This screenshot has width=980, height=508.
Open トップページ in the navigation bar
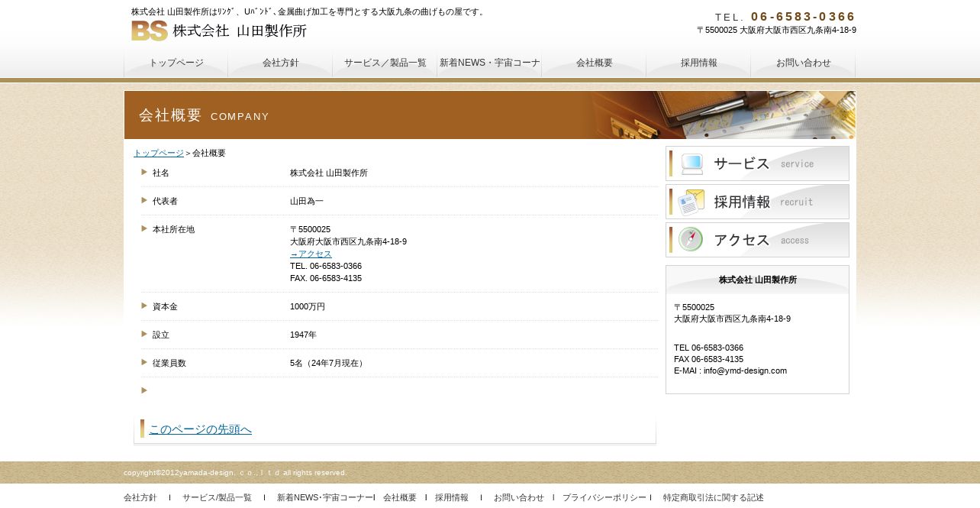(x=176, y=63)
